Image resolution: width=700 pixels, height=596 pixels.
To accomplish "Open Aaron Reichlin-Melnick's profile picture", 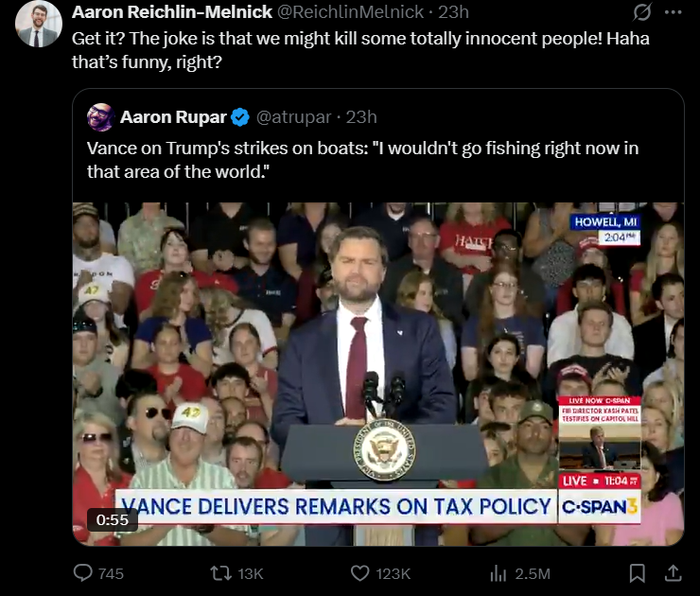I will coord(39,24).
